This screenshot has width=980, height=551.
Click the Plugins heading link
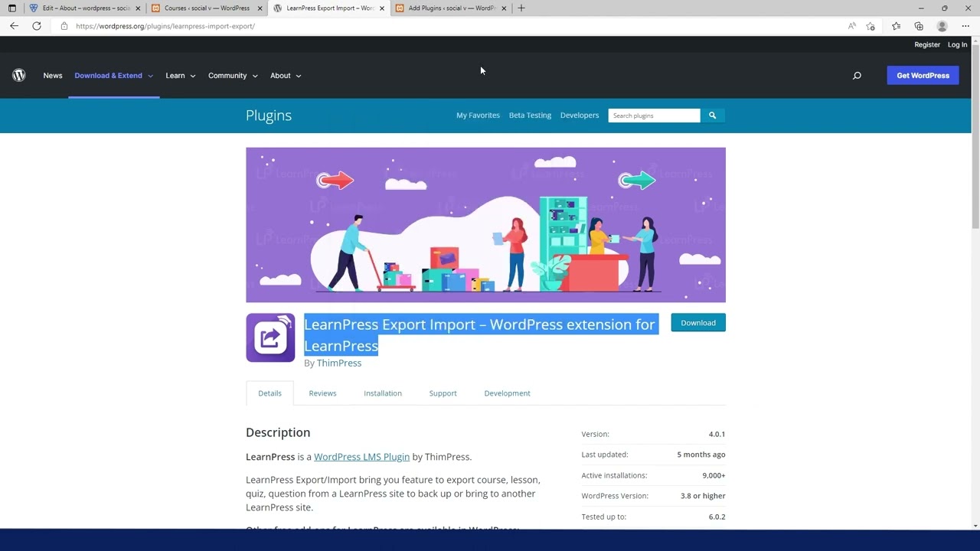click(x=269, y=116)
